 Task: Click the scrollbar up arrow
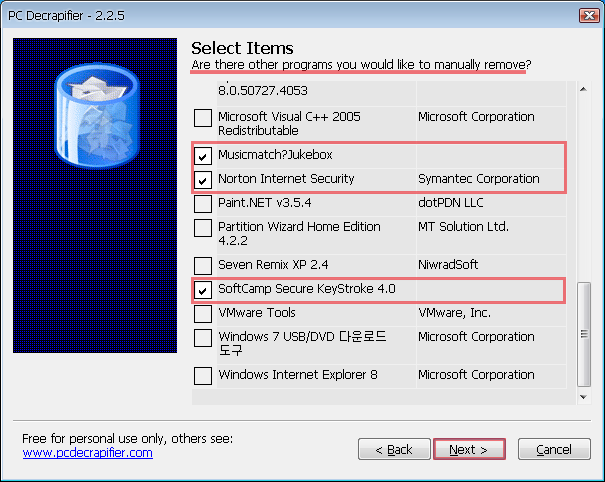point(583,90)
